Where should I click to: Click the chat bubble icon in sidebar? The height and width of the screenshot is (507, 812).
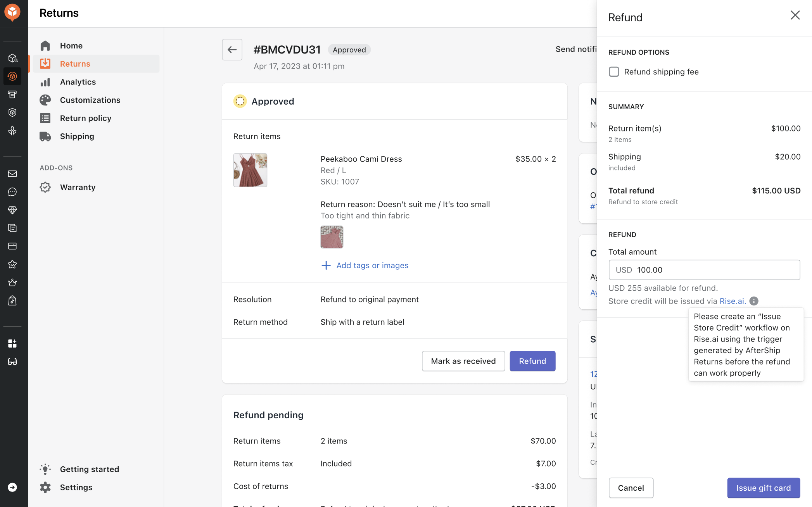click(x=12, y=192)
